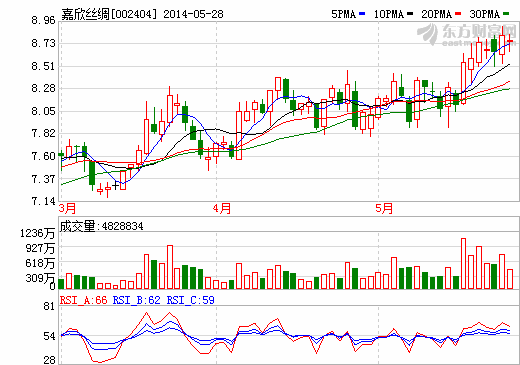Click the 8.96 price axis label

click(x=43, y=21)
